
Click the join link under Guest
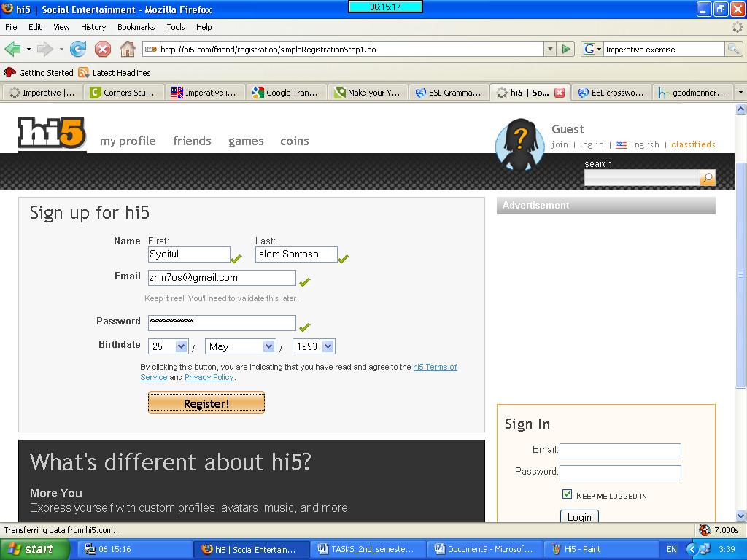coord(560,144)
